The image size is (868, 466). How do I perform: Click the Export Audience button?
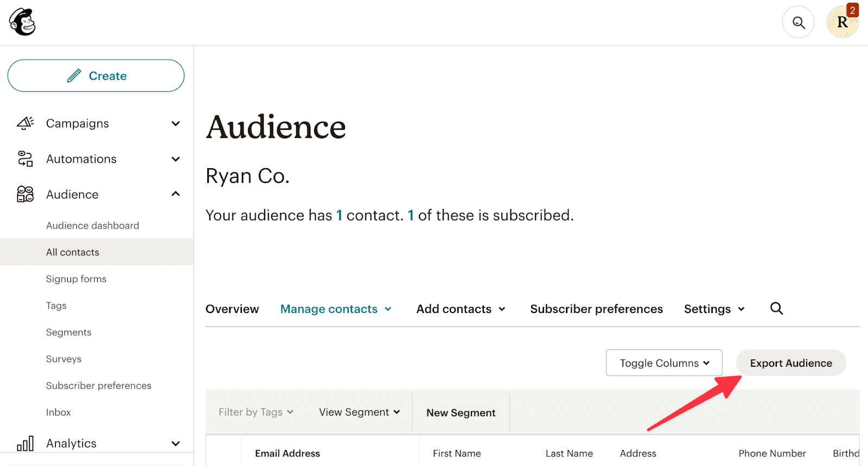[791, 363]
